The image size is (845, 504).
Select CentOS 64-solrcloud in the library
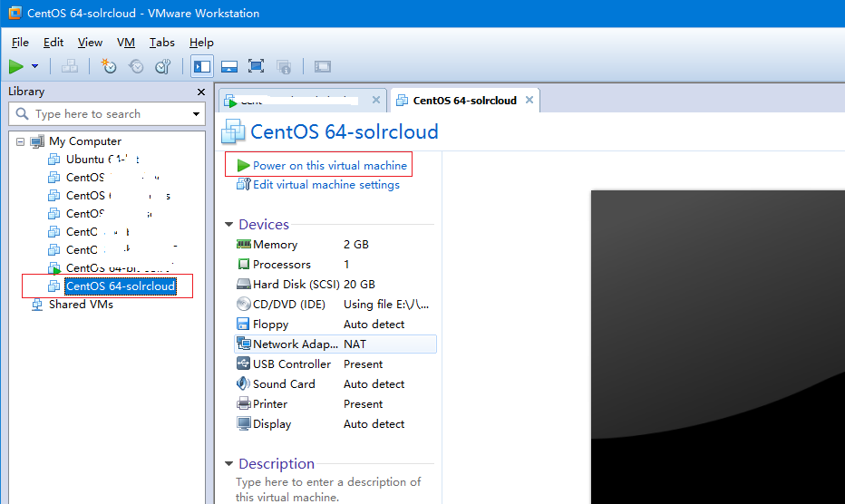coord(121,286)
